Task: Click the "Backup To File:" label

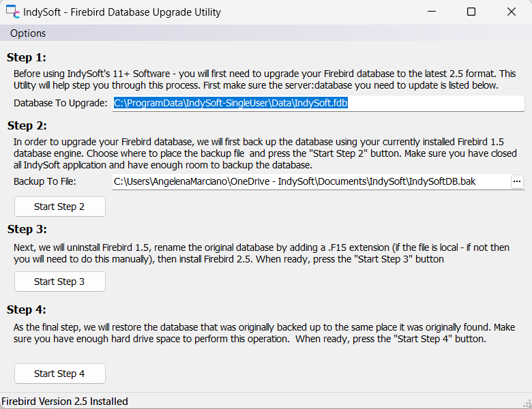Action: (x=45, y=181)
